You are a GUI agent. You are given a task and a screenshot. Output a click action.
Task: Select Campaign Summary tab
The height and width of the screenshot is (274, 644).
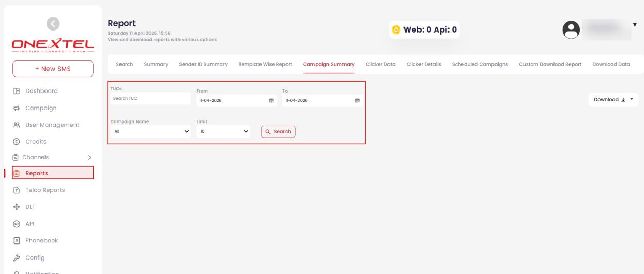(x=328, y=64)
